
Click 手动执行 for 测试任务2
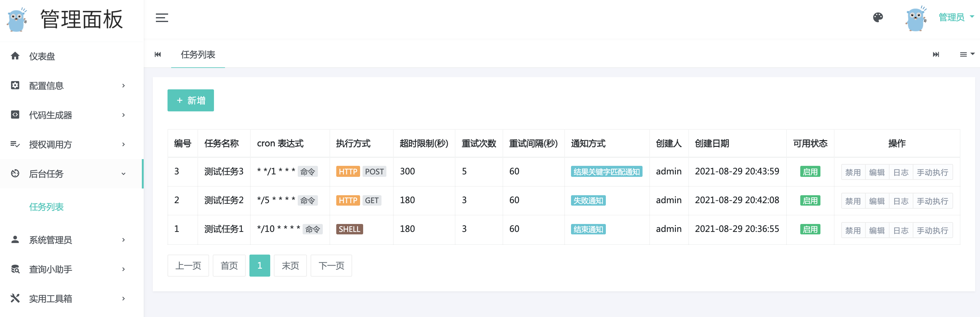[x=932, y=201]
